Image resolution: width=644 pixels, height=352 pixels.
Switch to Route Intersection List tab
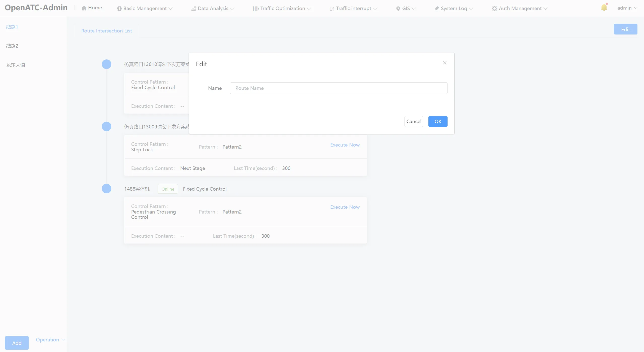(107, 31)
